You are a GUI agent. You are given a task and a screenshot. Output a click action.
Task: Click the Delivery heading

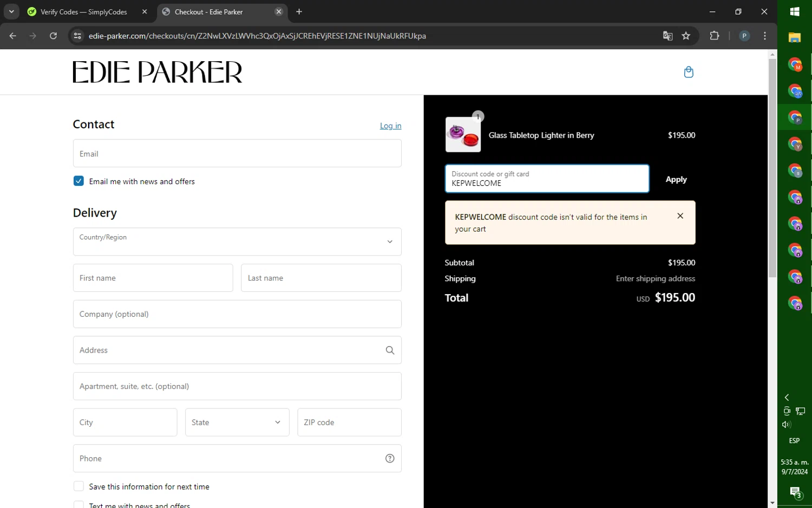click(x=95, y=213)
